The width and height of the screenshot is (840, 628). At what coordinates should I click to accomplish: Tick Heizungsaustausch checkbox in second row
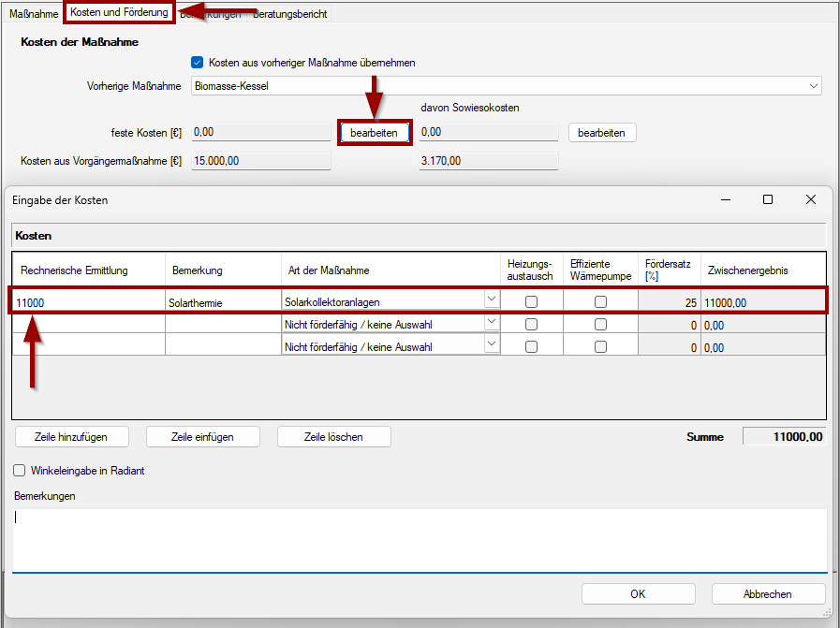531,325
